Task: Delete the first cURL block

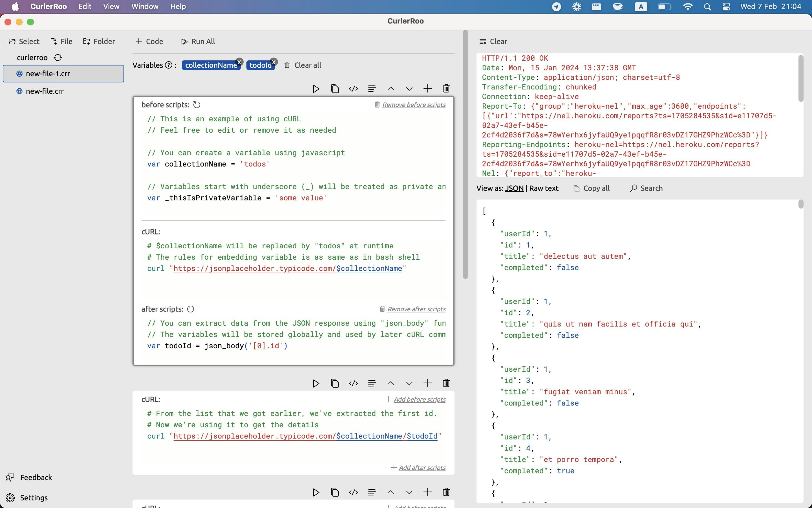Action: coord(446,89)
